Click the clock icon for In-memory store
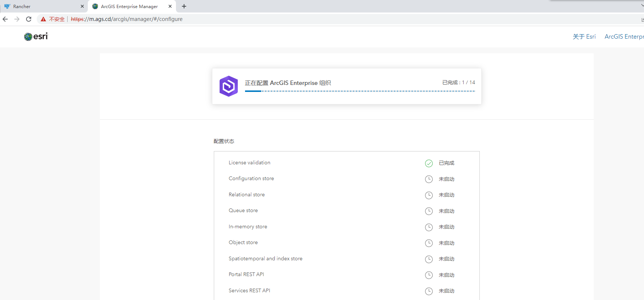644x300 pixels. 429,227
